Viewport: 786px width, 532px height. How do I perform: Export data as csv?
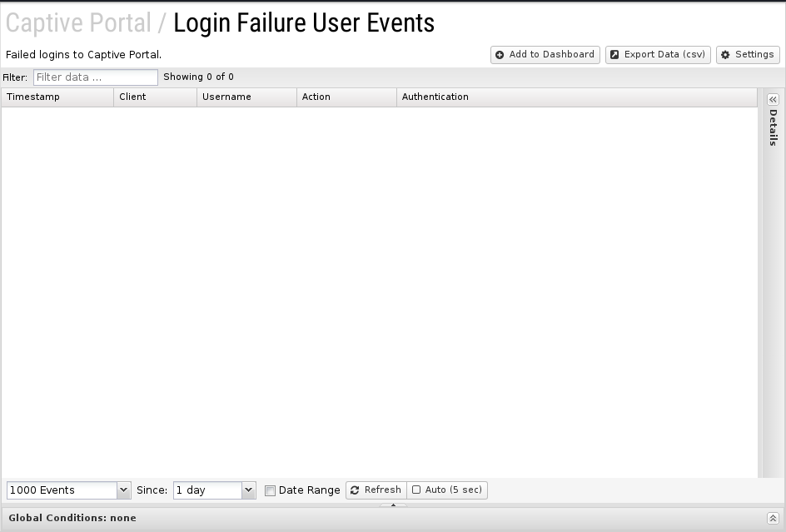pos(658,55)
